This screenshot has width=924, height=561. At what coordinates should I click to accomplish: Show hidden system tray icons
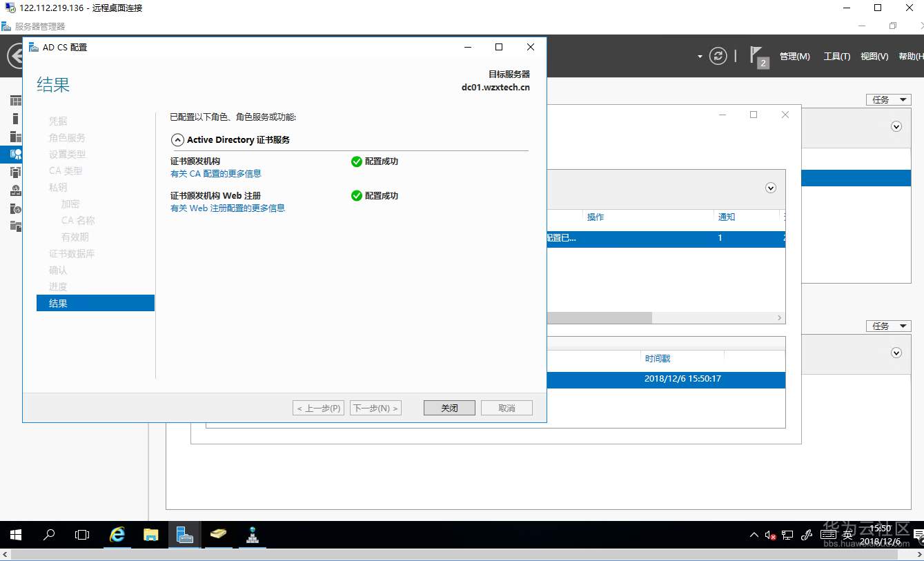754,535
